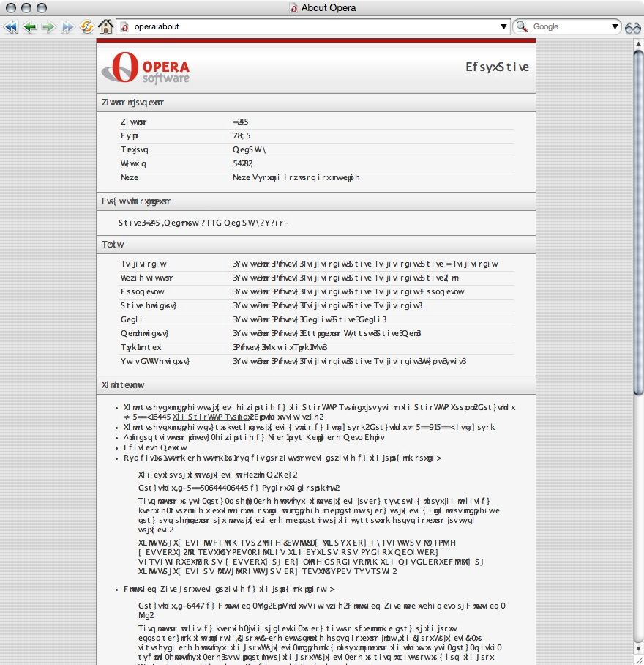This screenshot has width=644, height=665.
Task: Click the opera:about address field
Action: click(x=313, y=26)
